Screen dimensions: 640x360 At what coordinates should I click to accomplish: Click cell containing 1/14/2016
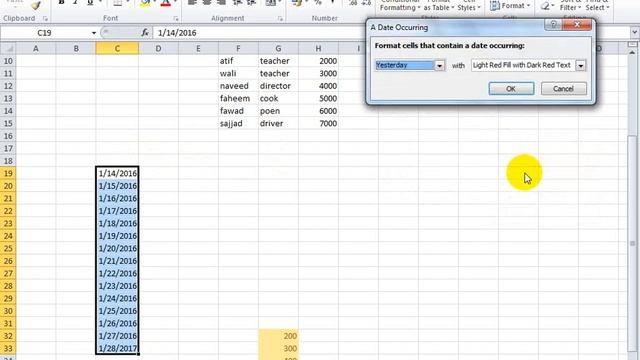pyautogui.click(x=117, y=173)
